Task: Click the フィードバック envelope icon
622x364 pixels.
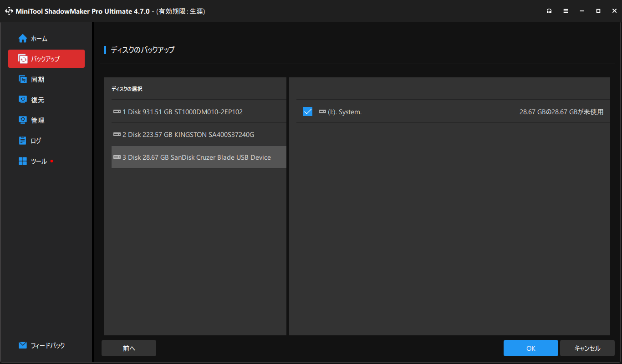Action: point(23,345)
